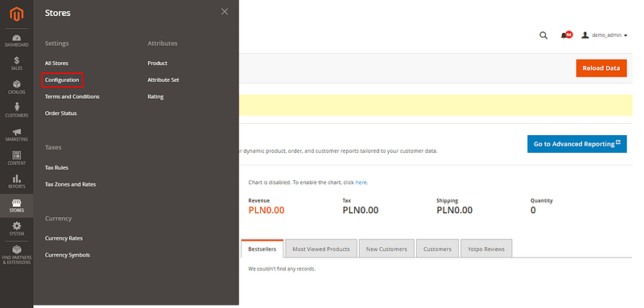Open Currency Rates menu item
Viewport: 644px width, 308px height.
click(64, 238)
